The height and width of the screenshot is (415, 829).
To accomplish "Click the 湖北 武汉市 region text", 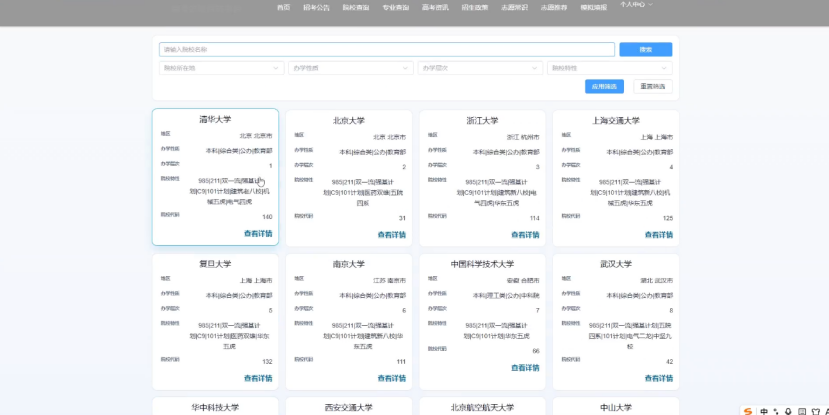I will click(657, 280).
